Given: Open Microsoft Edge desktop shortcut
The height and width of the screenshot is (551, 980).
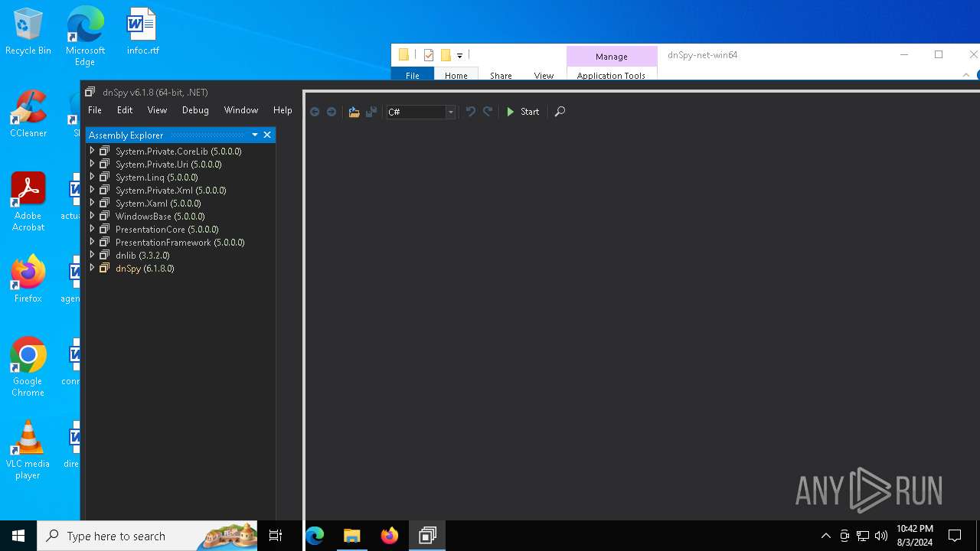Looking at the screenshot, I should tap(85, 35).
